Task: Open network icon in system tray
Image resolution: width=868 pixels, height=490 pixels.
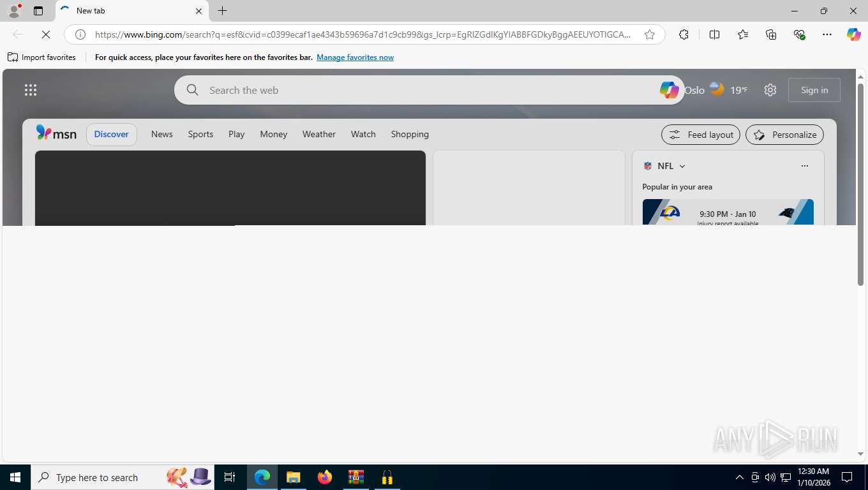Action: [786, 477]
